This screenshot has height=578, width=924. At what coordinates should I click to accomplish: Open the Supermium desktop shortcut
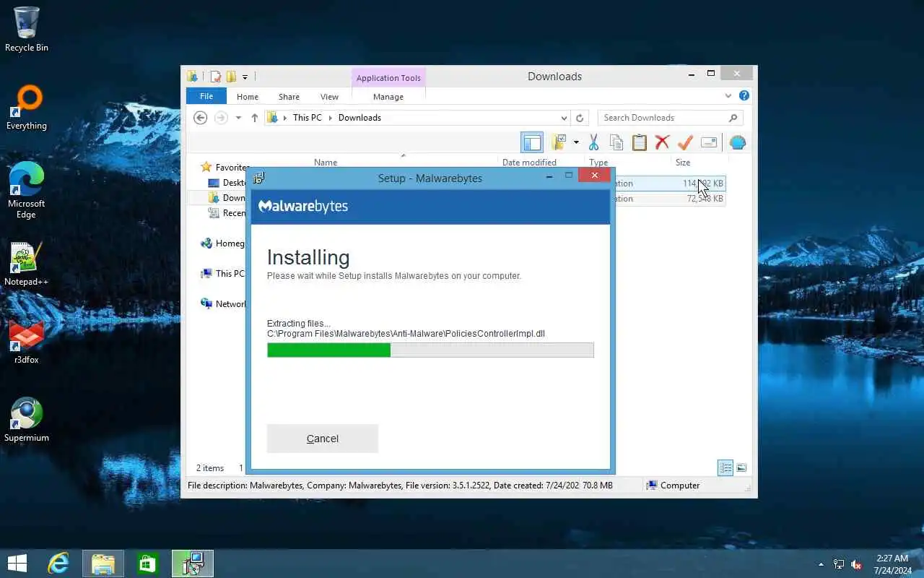(x=27, y=420)
